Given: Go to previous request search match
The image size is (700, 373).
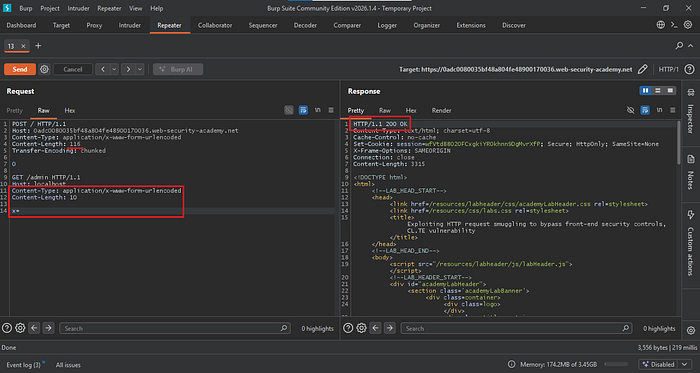Looking at the screenshot, I should click(x=34, y=328).
